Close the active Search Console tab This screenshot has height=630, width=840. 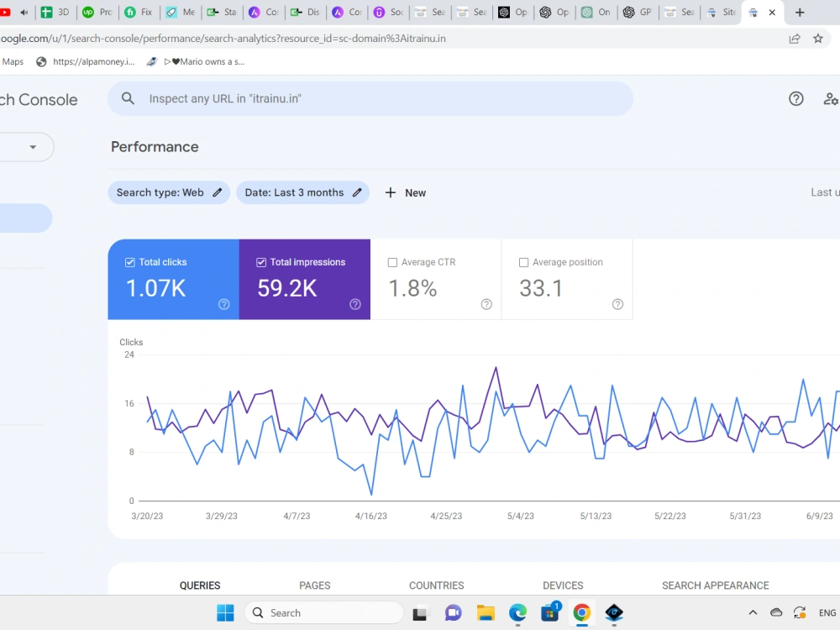tap(772, 13)
